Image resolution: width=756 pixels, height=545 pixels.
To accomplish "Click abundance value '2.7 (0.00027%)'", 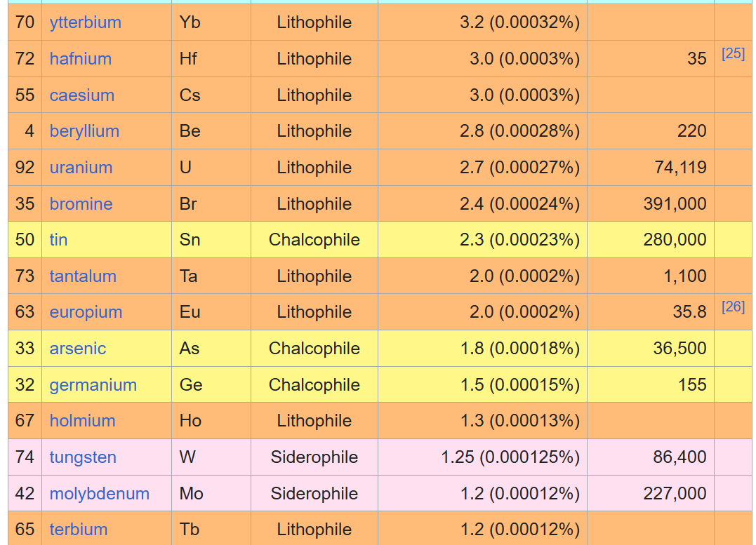I will [519, 167].
